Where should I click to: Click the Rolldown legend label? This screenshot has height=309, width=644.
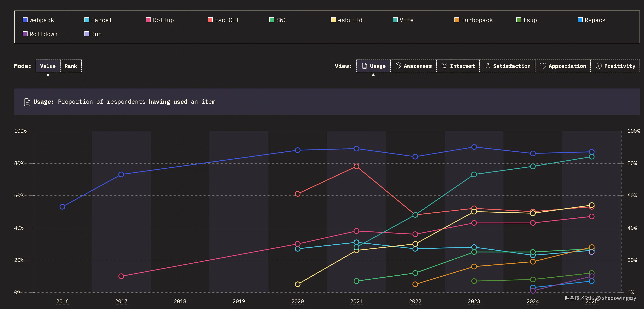43,34
